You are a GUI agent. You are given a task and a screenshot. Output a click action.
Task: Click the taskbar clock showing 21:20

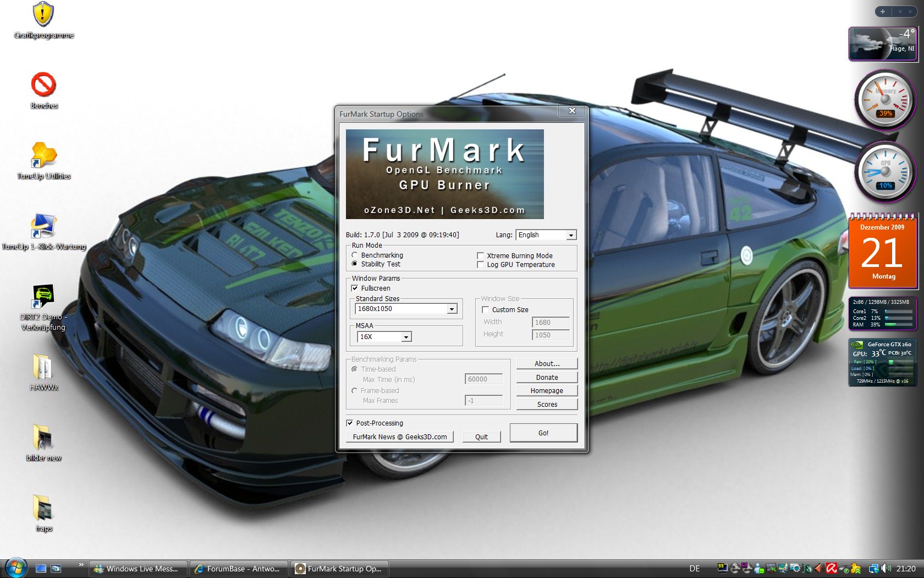click(x=906, y=569)
